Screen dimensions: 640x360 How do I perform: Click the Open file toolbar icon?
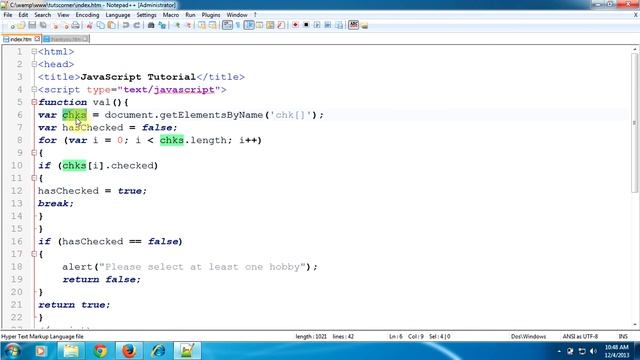click(x=21, y=25)
